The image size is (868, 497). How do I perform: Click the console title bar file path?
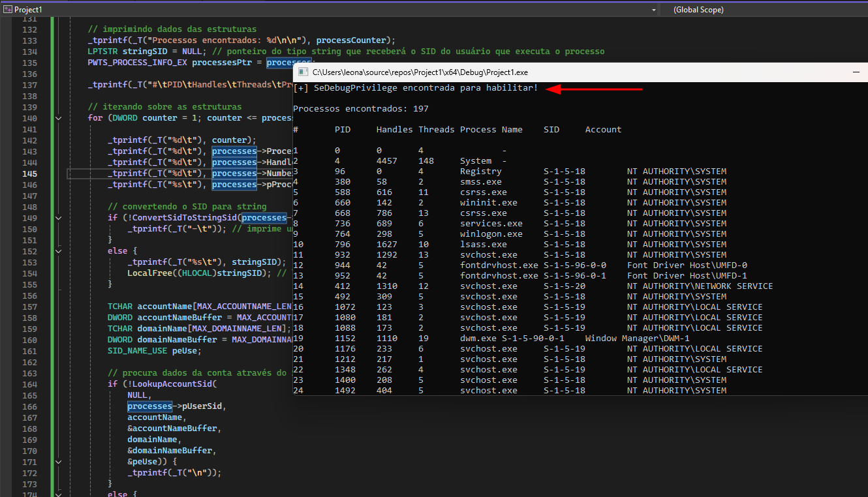coord(420,72)
